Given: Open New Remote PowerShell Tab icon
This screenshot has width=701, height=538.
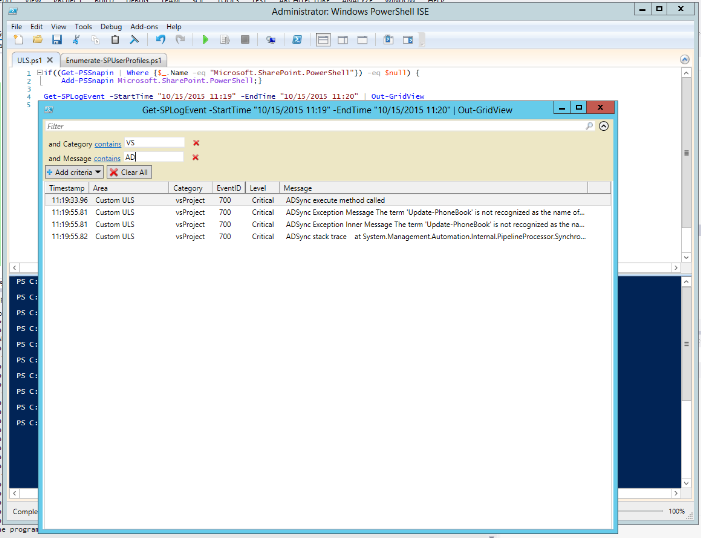Looking at the screenshot, I should (270, 40).
